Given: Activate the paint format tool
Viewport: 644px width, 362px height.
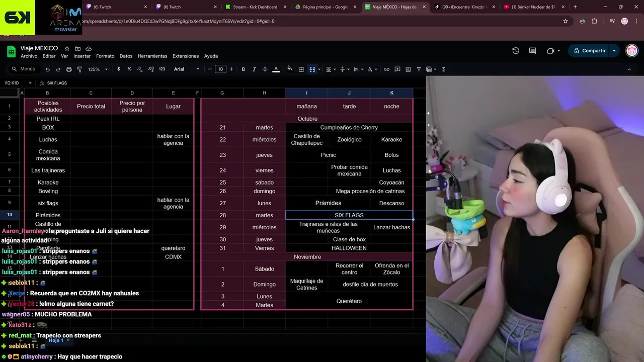Looking at the screenshot, I should (79, 69).
